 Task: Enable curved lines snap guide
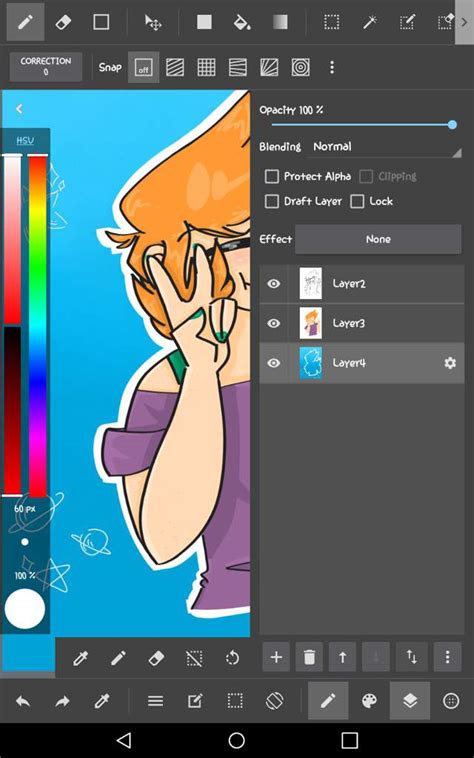click(238, 67)
